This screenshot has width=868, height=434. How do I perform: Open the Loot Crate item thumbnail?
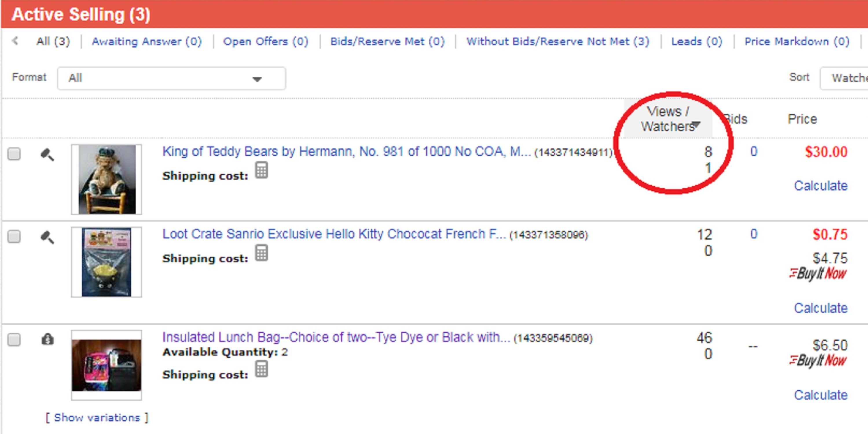point(107,262)
